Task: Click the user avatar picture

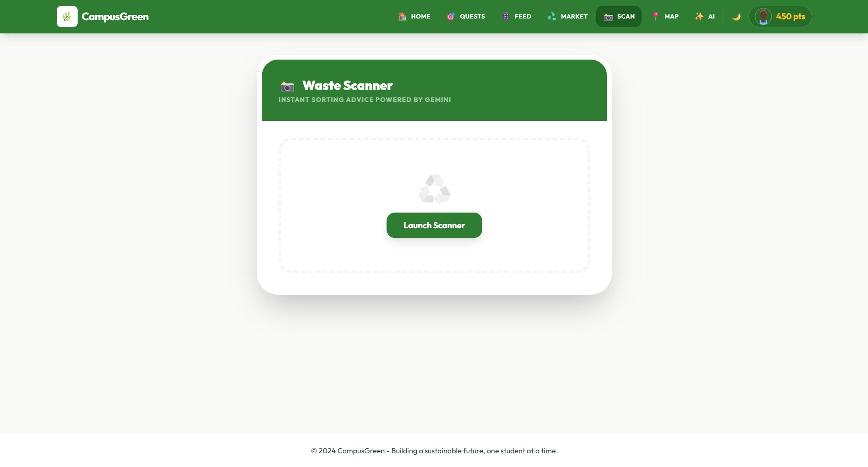Action: [763, 17]
